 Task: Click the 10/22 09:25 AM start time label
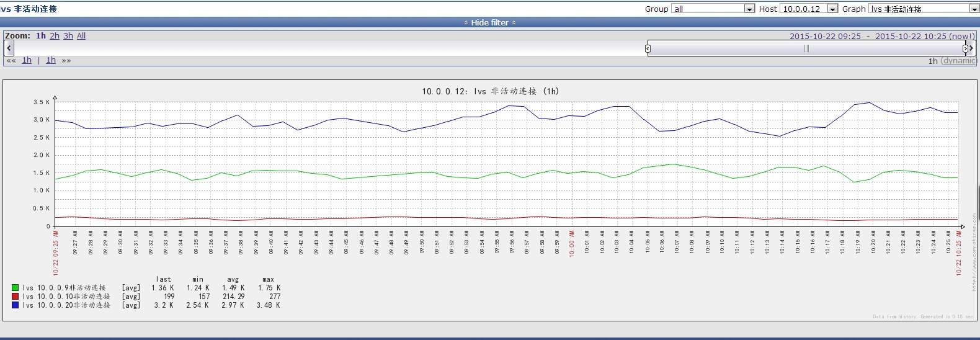[55, 253]
